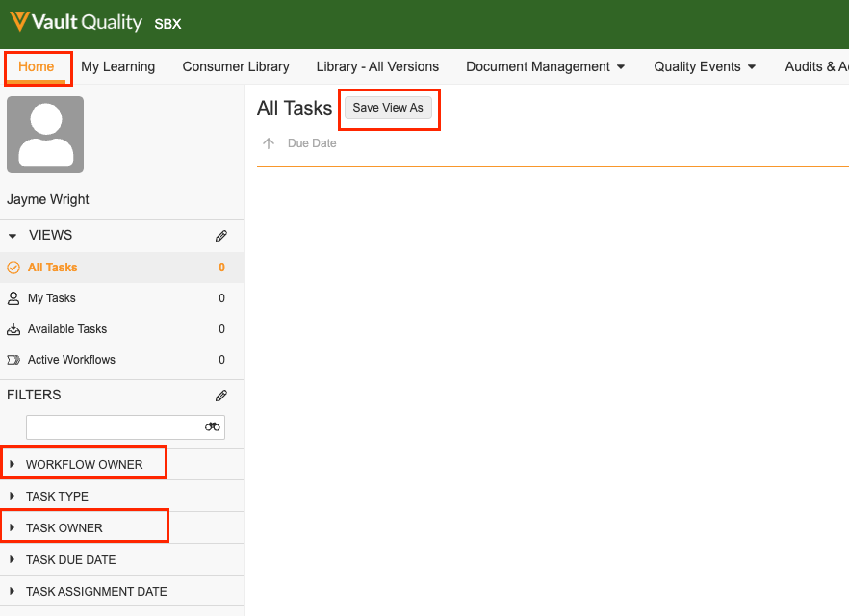Click the Vault Quality logo
This screenshot has height=616, width=849.
coord(75,23)
